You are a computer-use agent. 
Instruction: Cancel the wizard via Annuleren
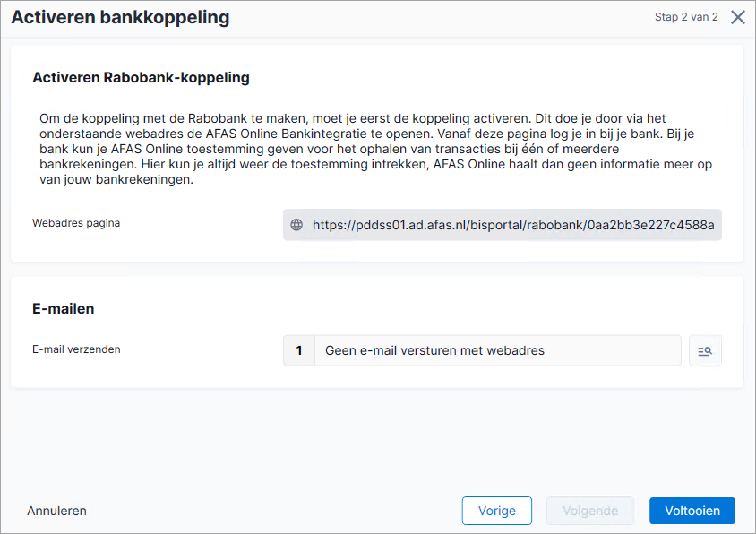pos(57,511)
